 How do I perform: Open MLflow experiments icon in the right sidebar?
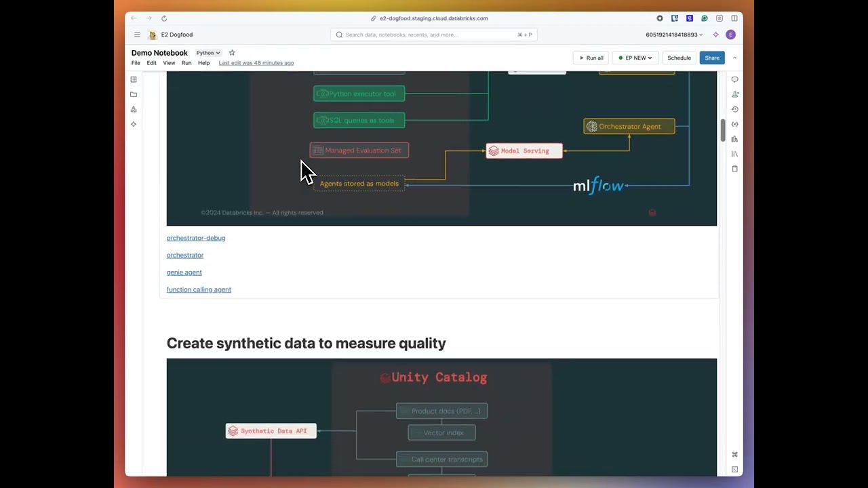click(734, 94)
